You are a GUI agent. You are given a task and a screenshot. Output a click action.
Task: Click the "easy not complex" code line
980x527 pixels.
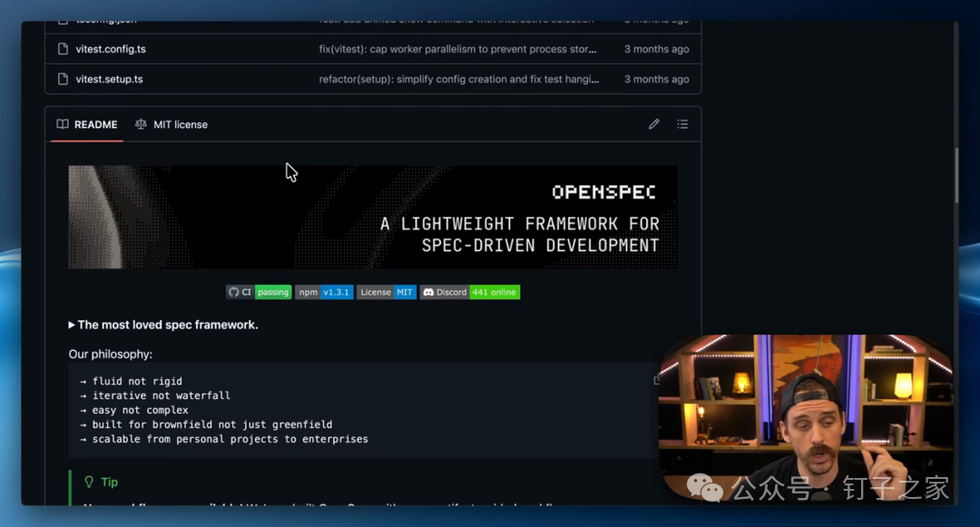[134, 410]
